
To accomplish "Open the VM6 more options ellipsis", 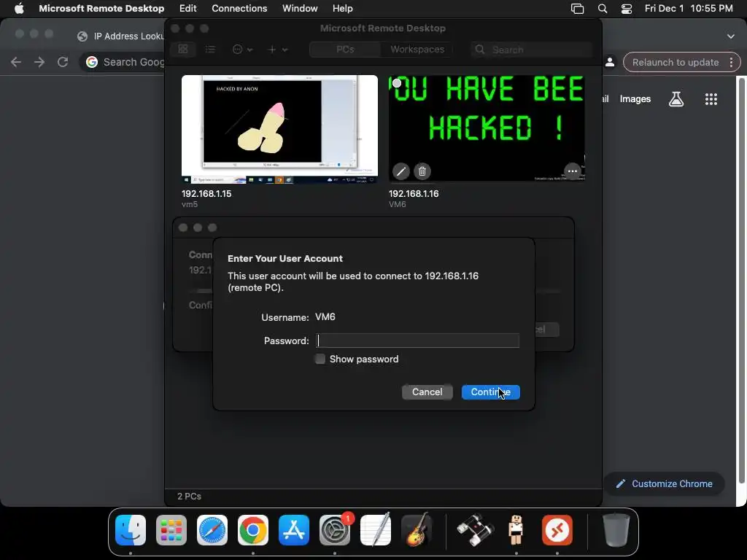I will (x=572, y=171).
